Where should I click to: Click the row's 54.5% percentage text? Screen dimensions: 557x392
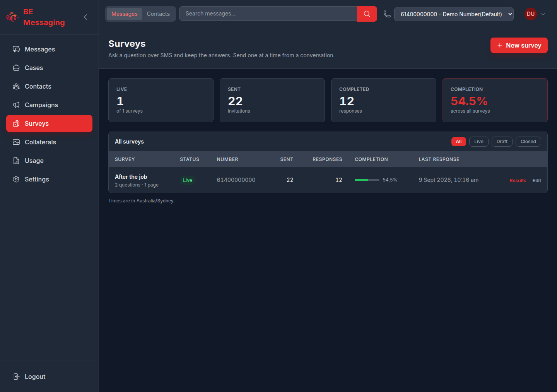click(390, 180)
